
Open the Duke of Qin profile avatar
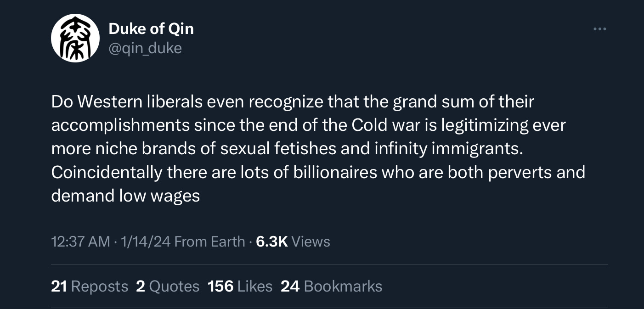pos(75,38)
